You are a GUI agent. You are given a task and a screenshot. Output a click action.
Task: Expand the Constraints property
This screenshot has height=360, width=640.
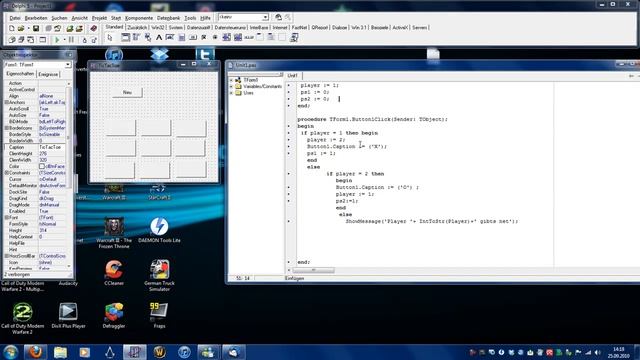[7, 173]
